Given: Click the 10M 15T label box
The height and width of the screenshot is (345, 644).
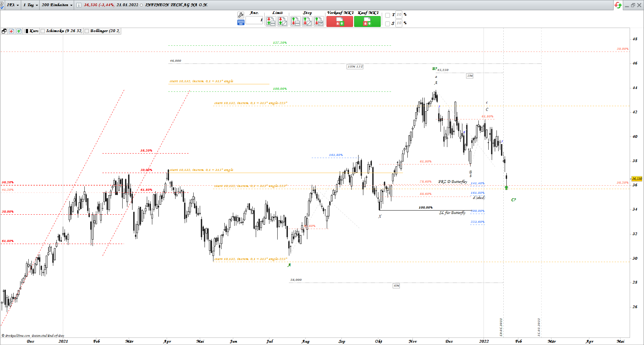Looking at the screenshot, I should click(355, 67).
